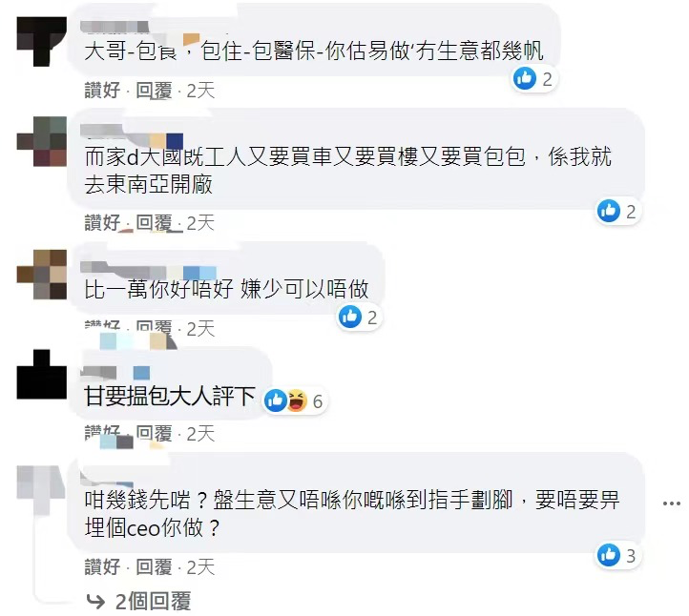
Task: Click the 2天 timestamp of the last comment
Action: pos(200,566)
